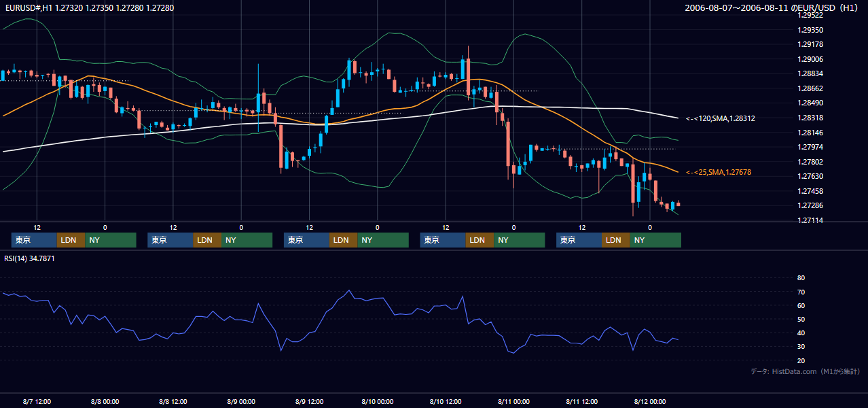The width and height of the screenshot is (868, 408).
Task: Click price axis value 1.29350
Action: (810, 31)
